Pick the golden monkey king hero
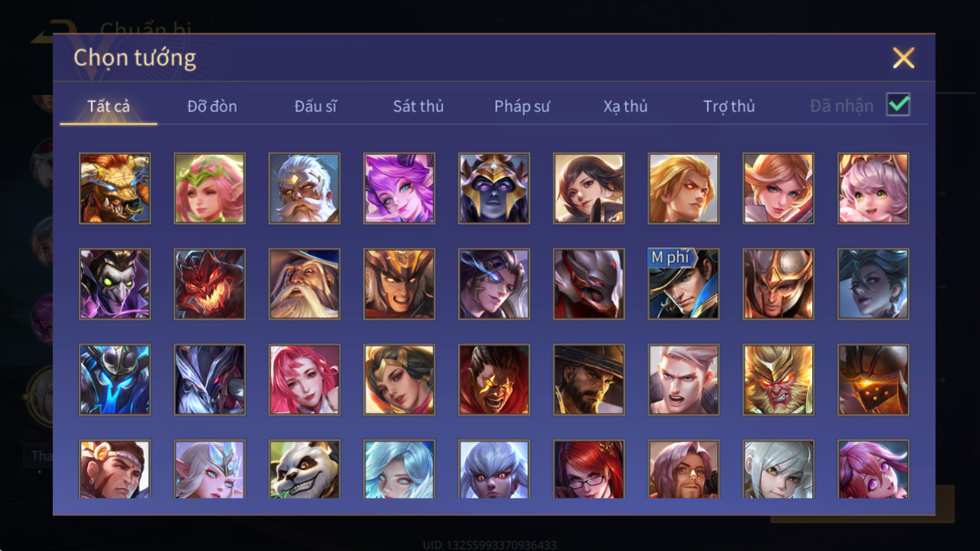This screenshot has height=551, width=980. pos(778,379)
